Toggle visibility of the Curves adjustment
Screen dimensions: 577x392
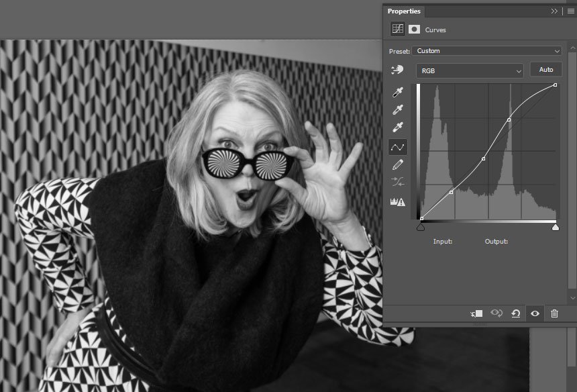(x=533, y=313)
